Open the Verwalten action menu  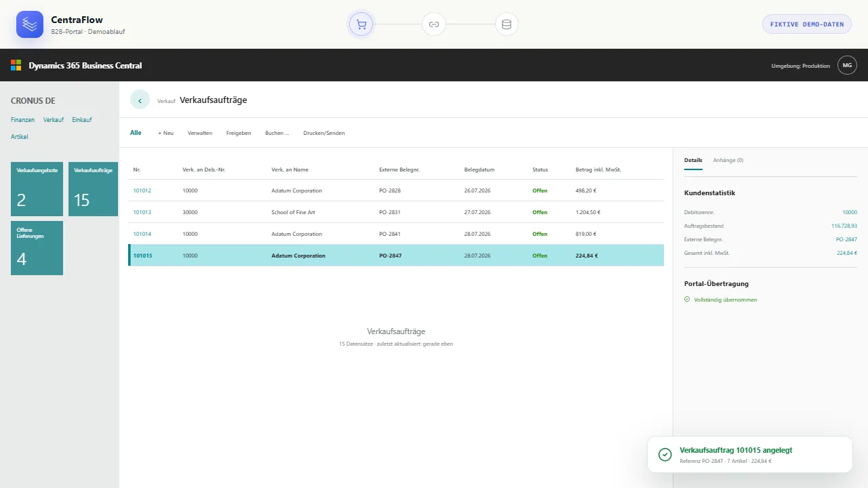[x=200, y=133]
